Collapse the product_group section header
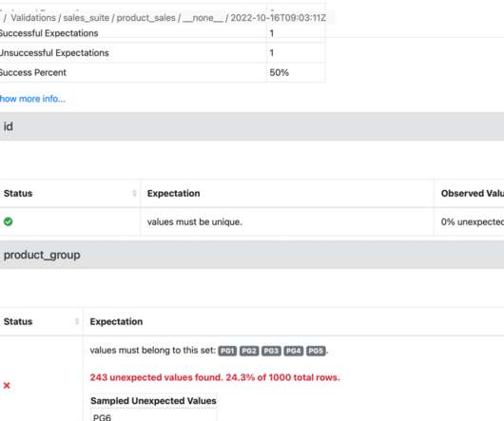This screenshot has height=421, width=504. coord(252,255)
